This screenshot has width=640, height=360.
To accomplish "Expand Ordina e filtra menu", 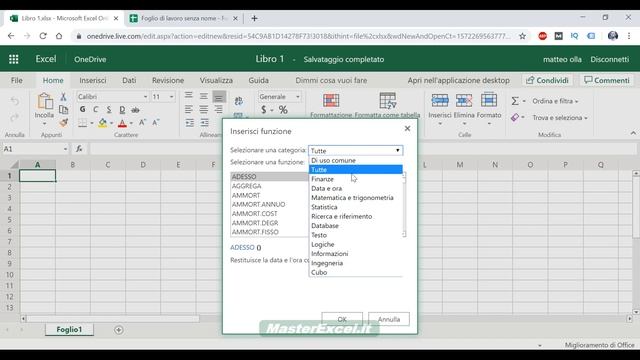I will 556,101.
